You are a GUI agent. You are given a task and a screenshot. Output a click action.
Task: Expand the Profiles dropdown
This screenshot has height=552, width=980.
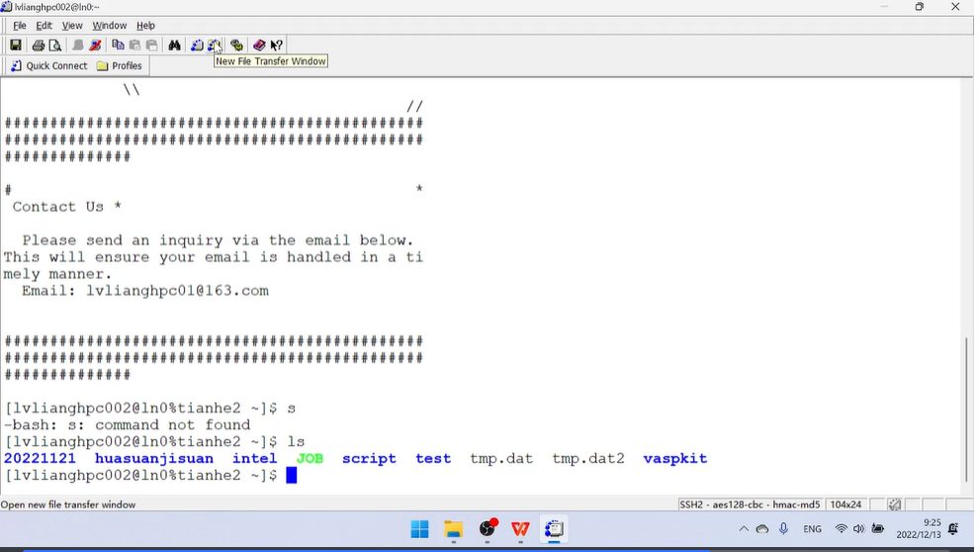[120, 66]
